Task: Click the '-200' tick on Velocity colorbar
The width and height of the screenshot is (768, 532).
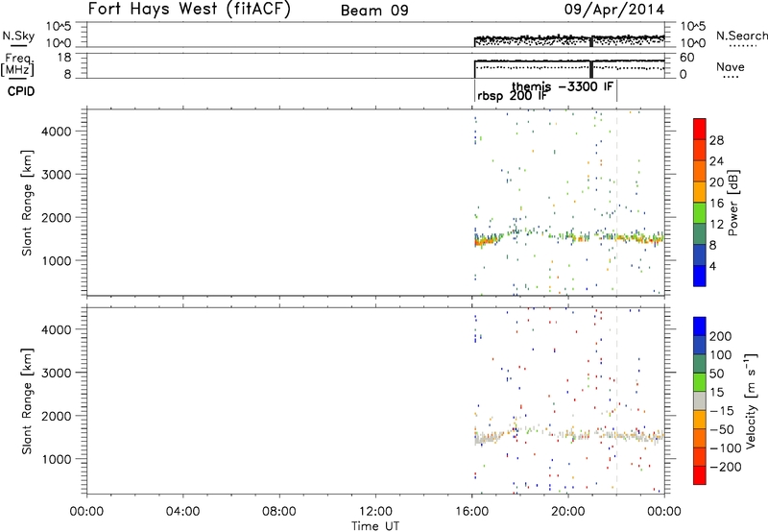Action: coord(724,467)
